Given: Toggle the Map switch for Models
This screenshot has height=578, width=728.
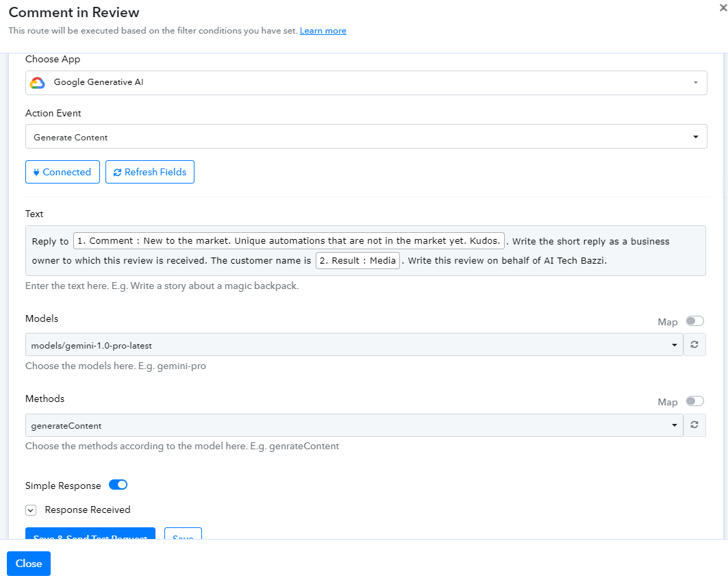Looking at the screenshot, I should [695, 321].
